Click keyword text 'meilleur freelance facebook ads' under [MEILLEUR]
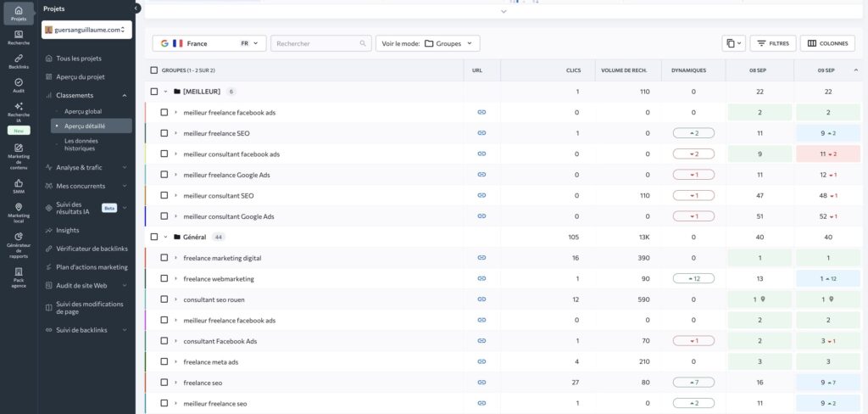 229,113
